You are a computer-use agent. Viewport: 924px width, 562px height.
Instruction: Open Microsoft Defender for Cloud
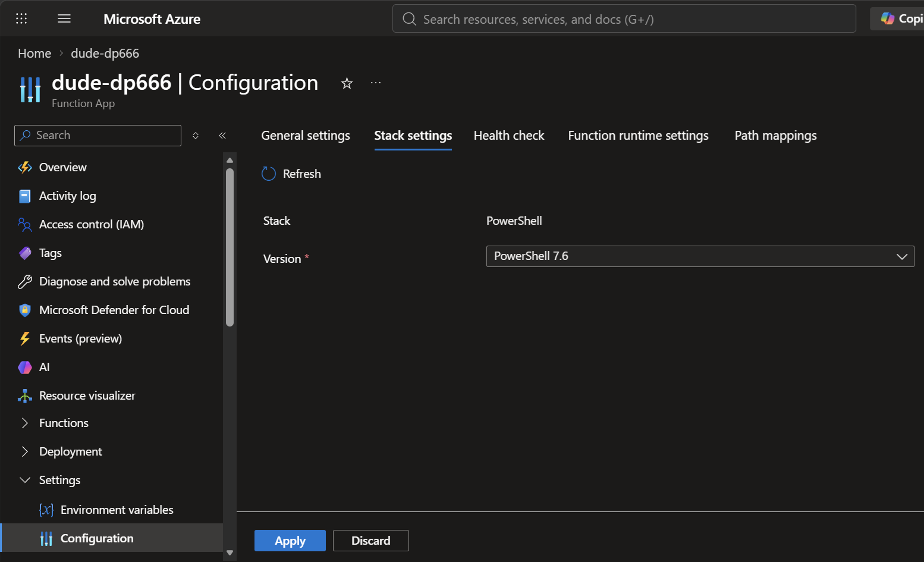[x=114, y=310]
